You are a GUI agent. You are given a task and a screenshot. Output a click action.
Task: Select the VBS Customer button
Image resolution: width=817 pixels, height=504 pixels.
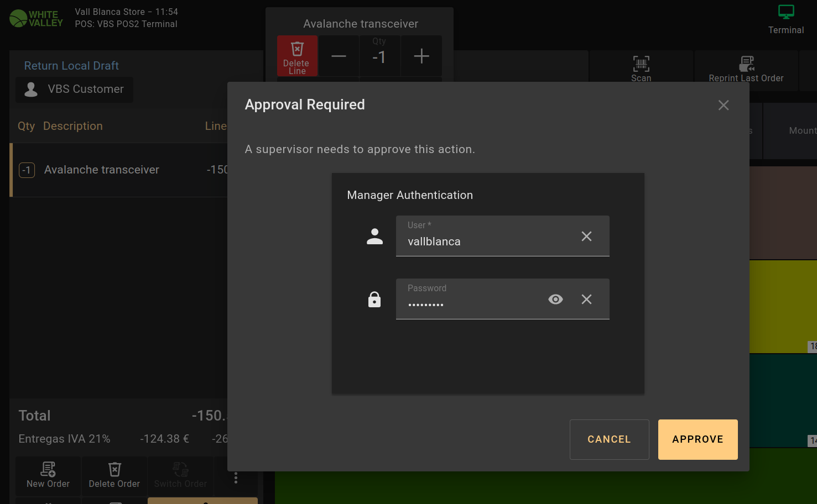[75, 90]
